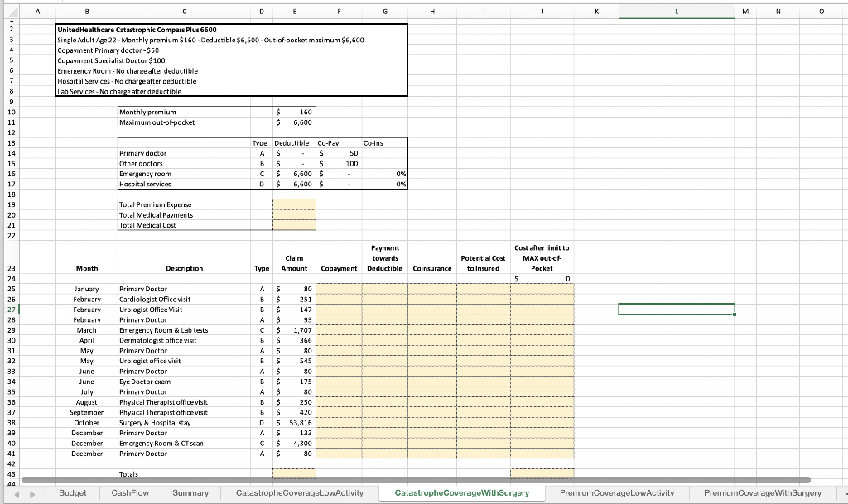This screenshot has height=504, width=848.
Task: Select the claim amount totals cell in row 43
Action: tap(294, 473)
